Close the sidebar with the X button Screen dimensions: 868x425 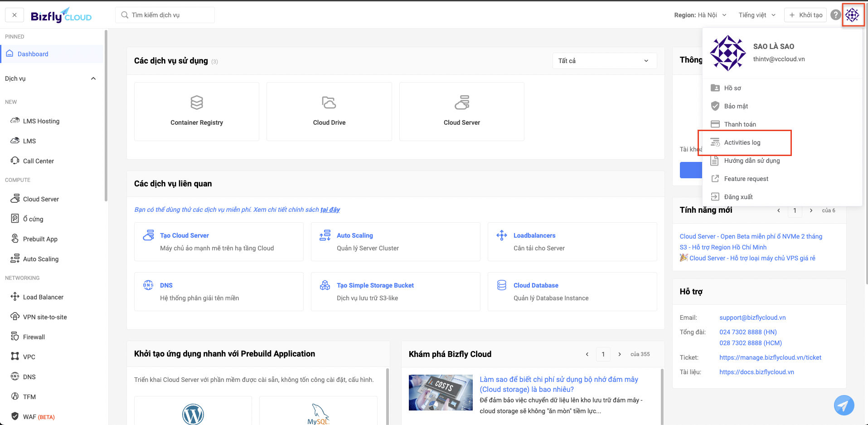(15, 15)
